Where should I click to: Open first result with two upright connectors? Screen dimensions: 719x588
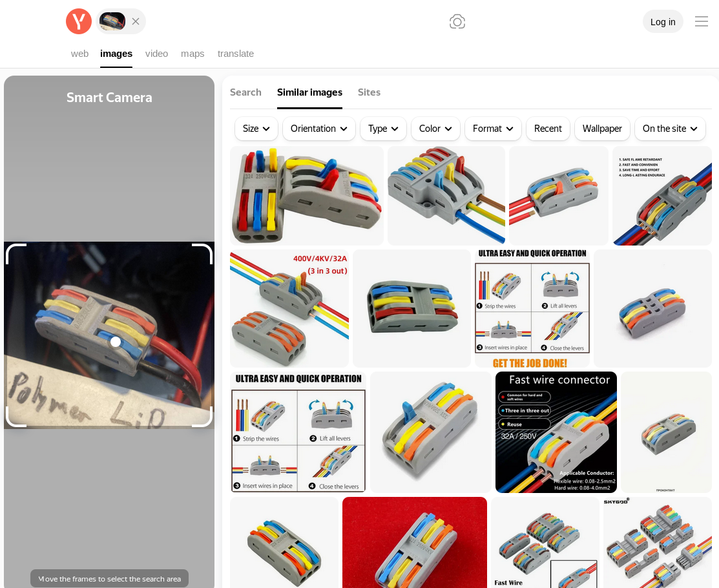coord(307,196)
